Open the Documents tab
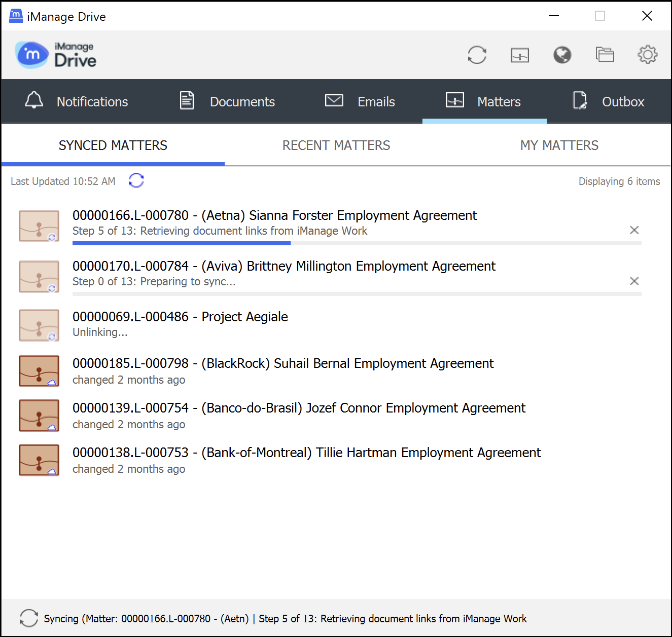This screenshot has height=637, width=672. 227,102
